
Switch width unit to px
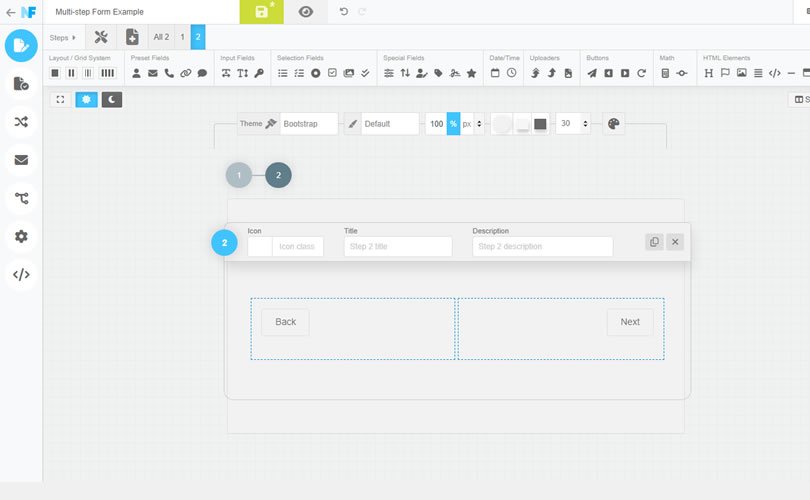click(467, 124)
